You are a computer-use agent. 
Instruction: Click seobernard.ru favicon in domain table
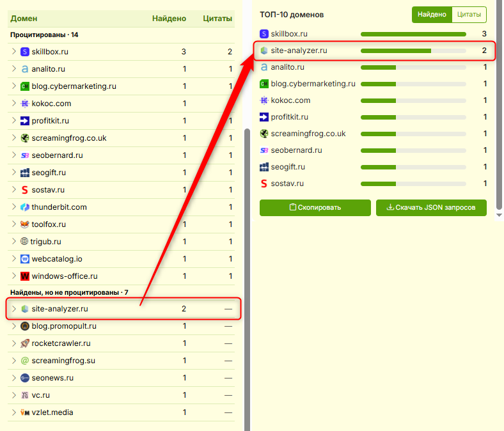pyautogui.click(x=25, y=155)
